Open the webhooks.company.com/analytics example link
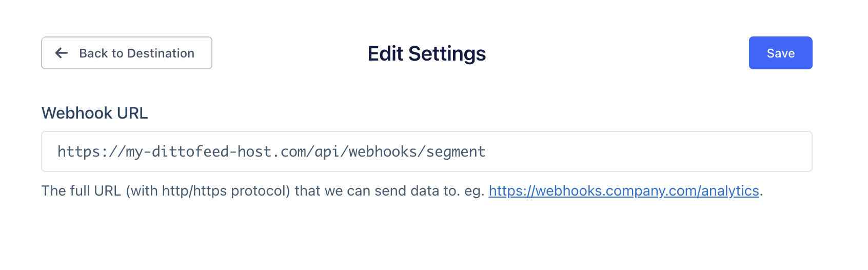This screenshot has width=868, height=270. coord(624,191)
